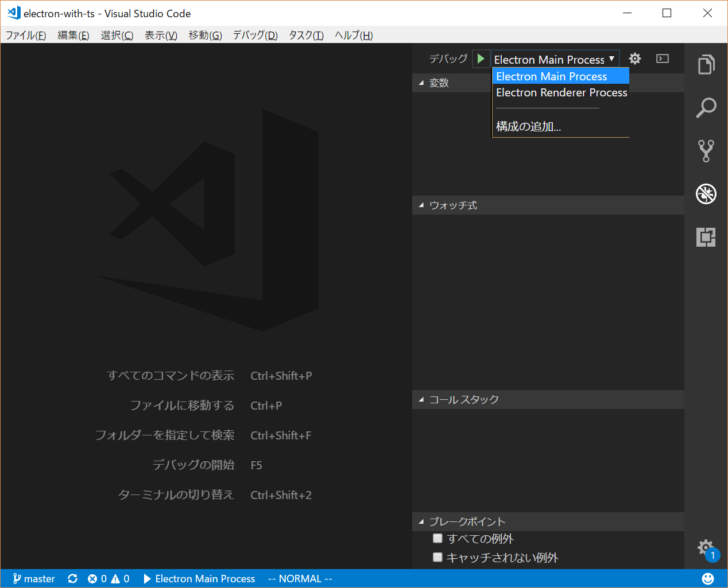Click the Ctrl+Shift+F shortcut text
The width and height of the screenshot is (728, 588).
281,435
